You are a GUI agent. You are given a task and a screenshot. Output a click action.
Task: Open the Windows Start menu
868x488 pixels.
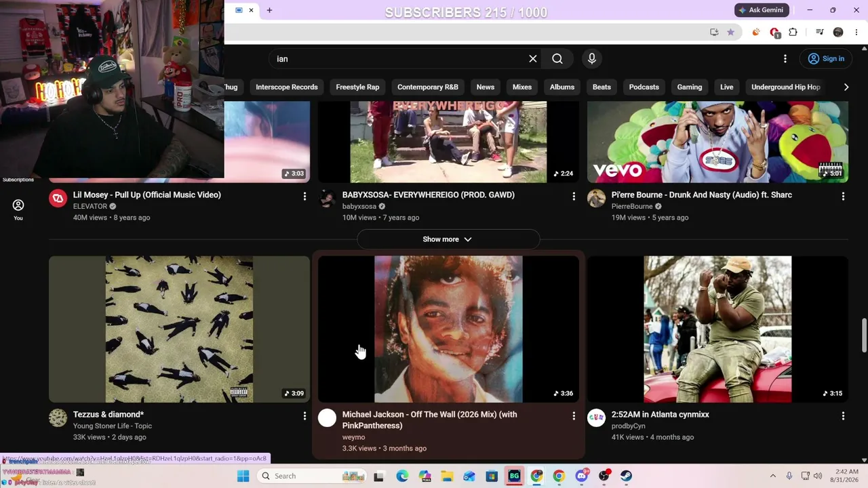pyautogui.click(x=243, y=476)
